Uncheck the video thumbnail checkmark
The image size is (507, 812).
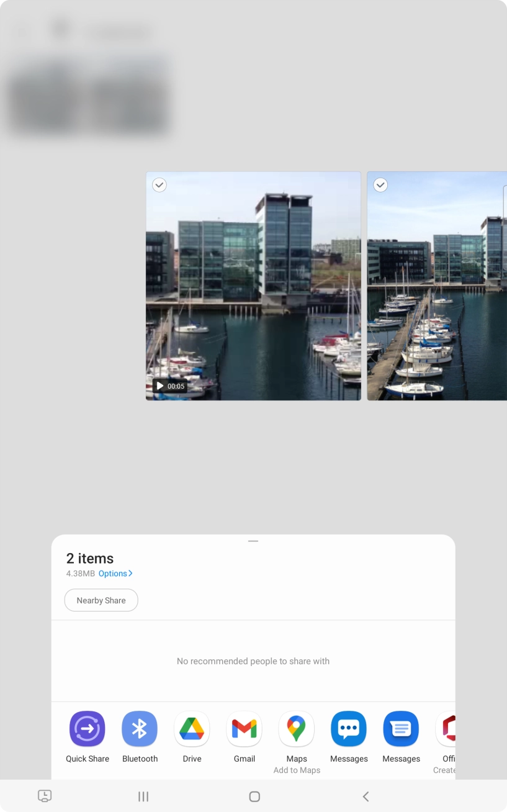tap(159, 185)
